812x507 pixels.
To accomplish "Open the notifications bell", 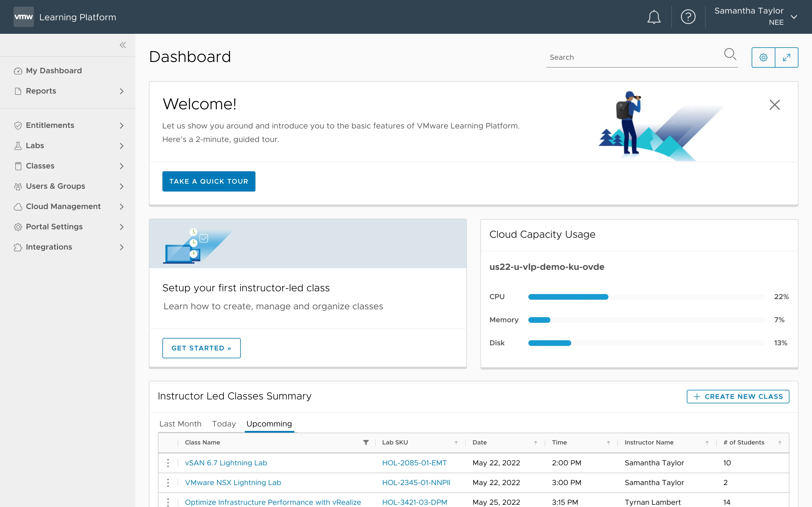I will pos(653,16).
